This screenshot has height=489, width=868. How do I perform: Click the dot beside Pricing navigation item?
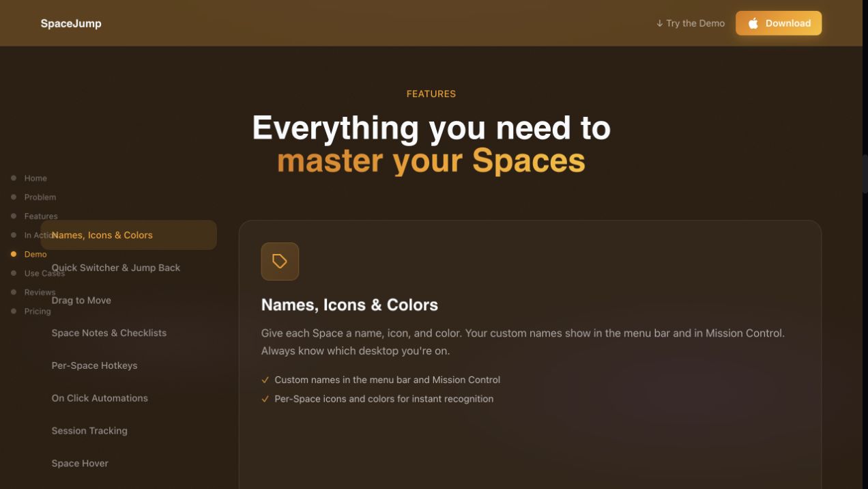[13, 311]
